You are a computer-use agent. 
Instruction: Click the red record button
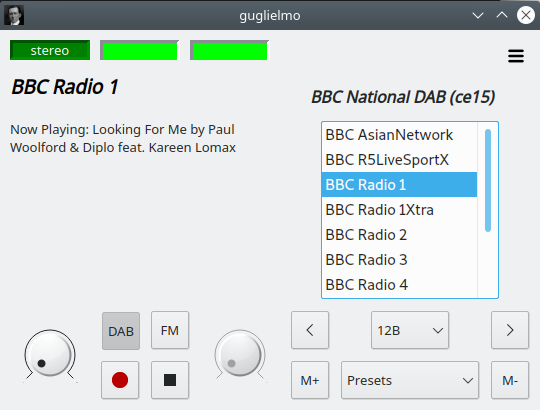point(120,380)
